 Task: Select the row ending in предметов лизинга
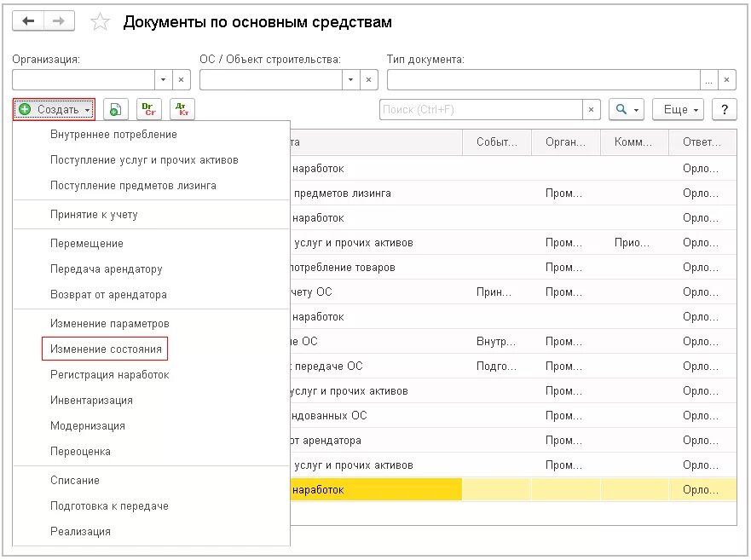click(513, 193)
